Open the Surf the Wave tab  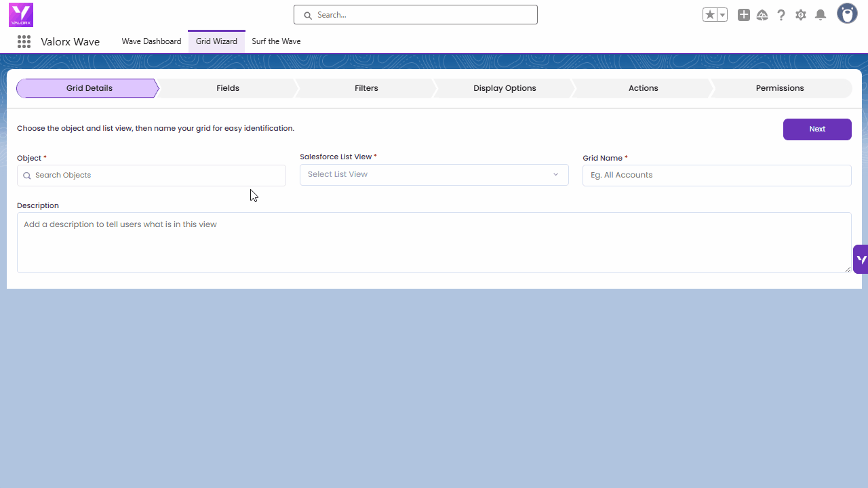pos(276,41)
